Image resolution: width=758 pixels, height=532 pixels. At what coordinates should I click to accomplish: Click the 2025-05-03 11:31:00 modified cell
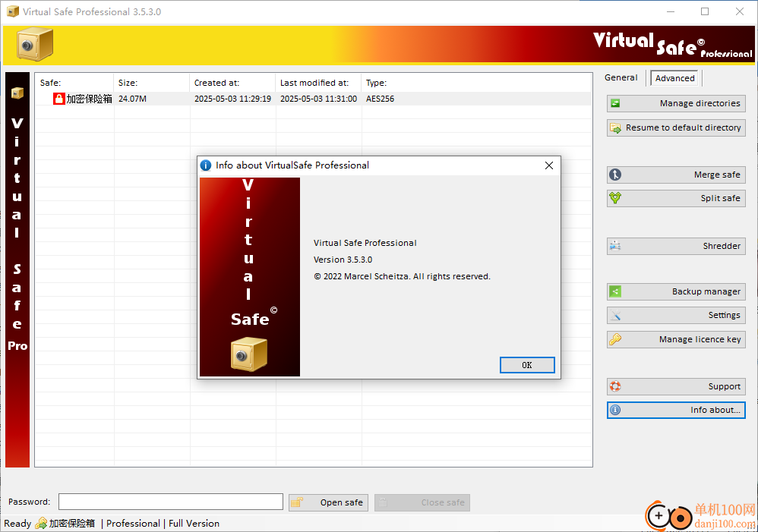tap(318, 99)
